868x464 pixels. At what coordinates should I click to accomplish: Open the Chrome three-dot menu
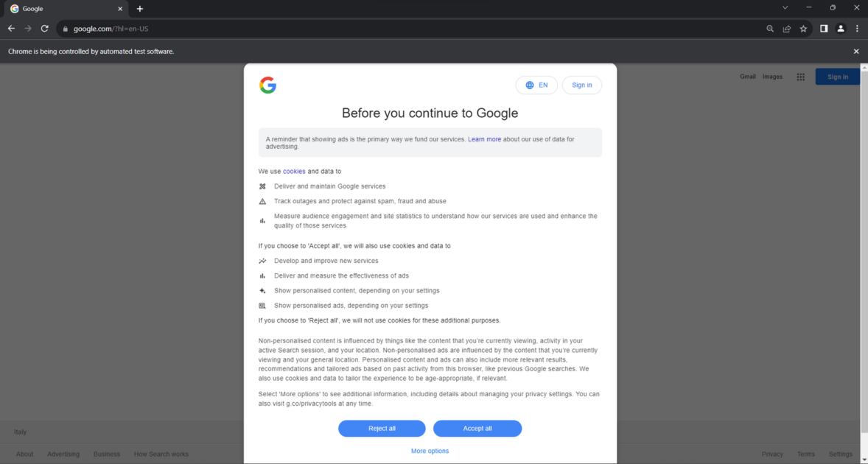[x=857, y=29]
